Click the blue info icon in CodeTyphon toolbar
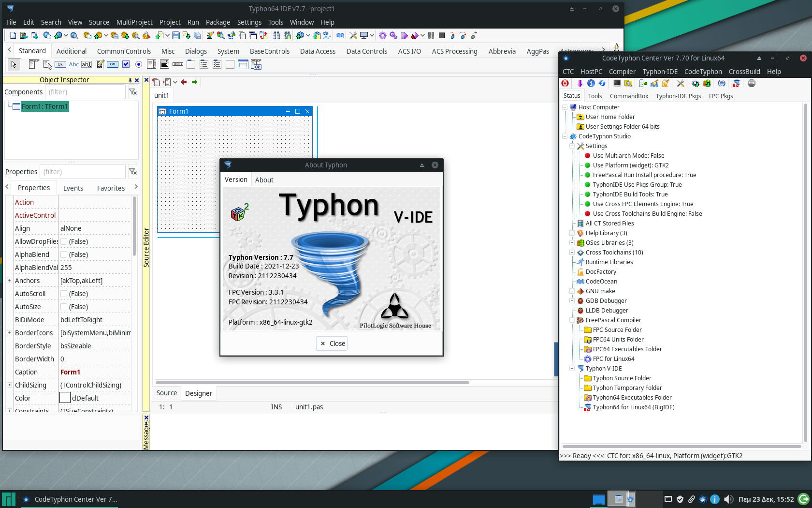812x508 pixels. (591, 84)
